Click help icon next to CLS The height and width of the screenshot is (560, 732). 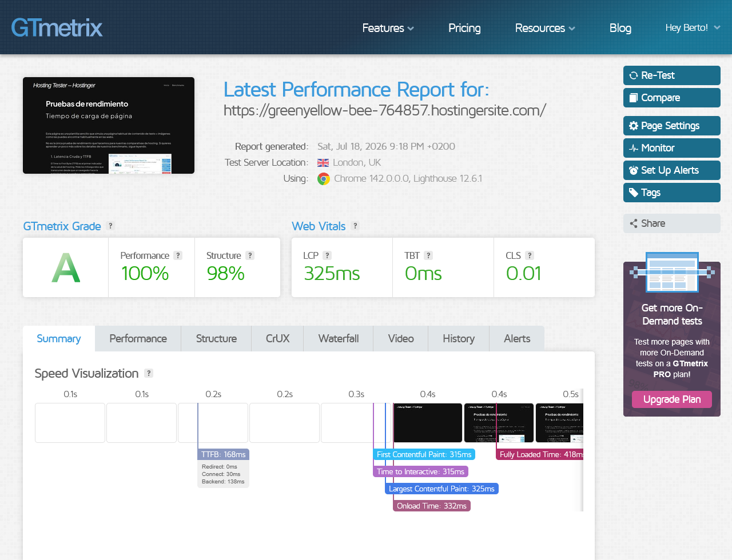coord(530,255)
